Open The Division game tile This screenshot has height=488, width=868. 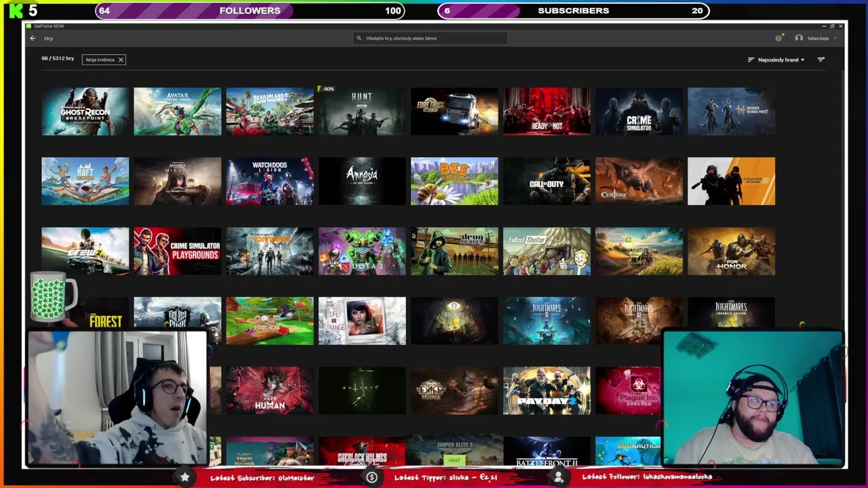pyautogui.click(x=270, y=251)
